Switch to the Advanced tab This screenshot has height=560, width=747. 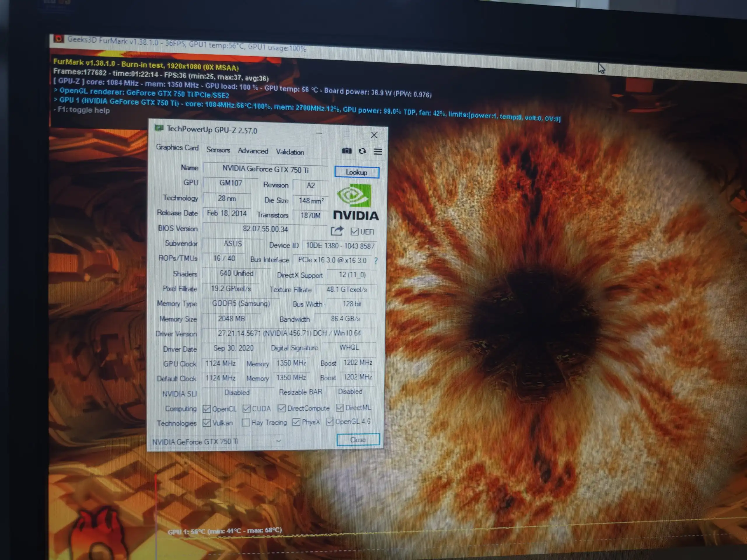[253, 151]
